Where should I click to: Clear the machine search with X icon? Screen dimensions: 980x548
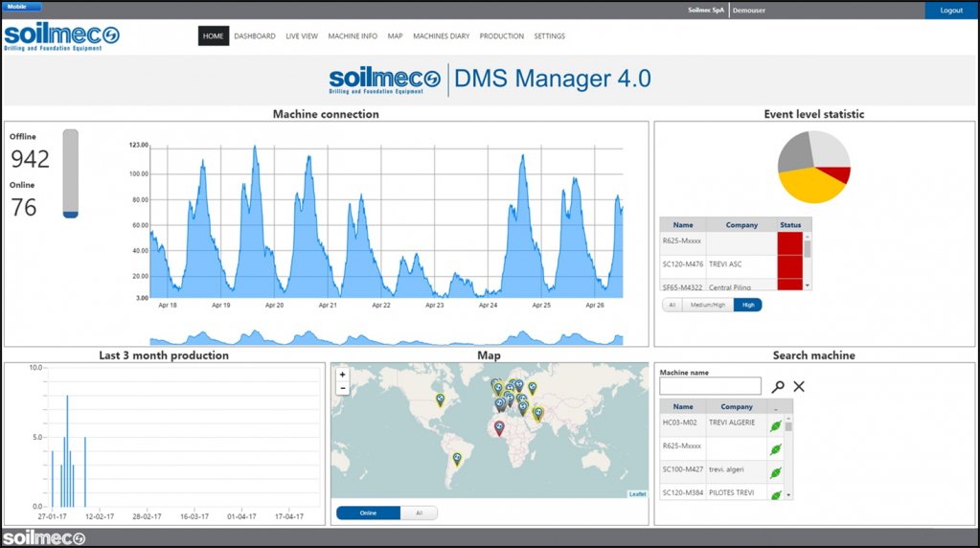tap(799, 387)
